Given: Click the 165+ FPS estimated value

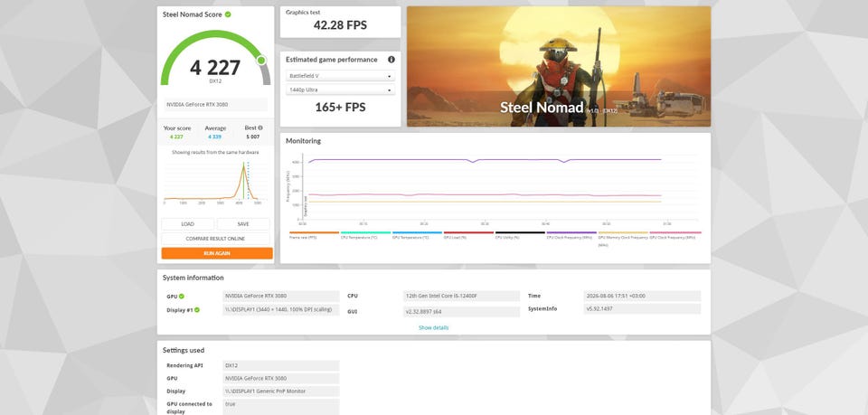Looking at the screenshot, I should point(340,107).
